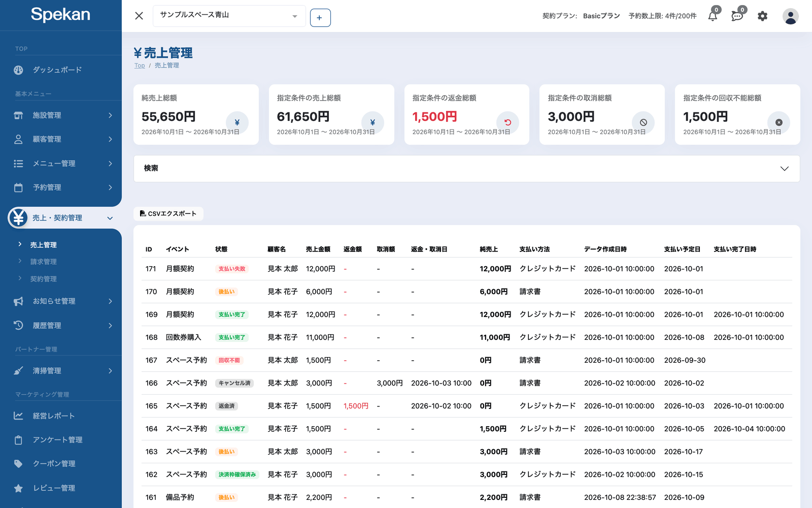This screenshot has height=508, width=812.
Task: Select 売上管理 submenu item
Action: (43, 245)
